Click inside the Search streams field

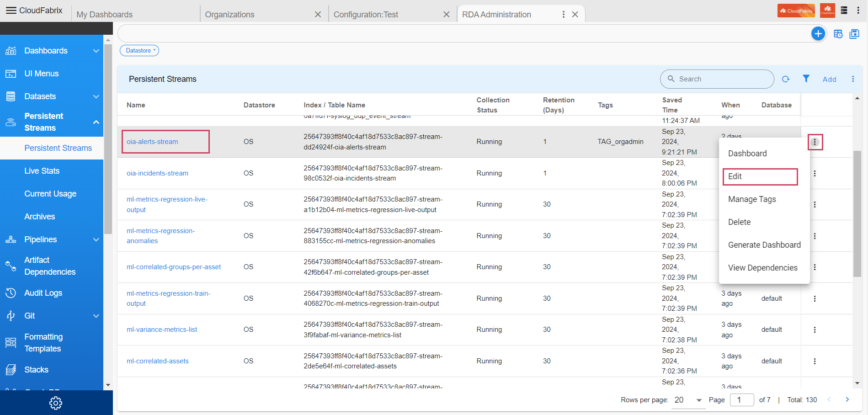pos(717,79)
